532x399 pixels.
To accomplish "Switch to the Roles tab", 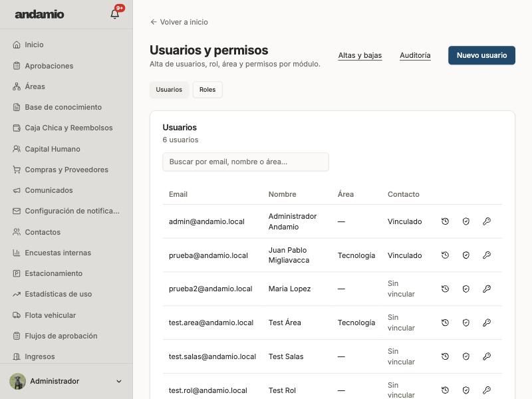I will click(x=207, y=90).
